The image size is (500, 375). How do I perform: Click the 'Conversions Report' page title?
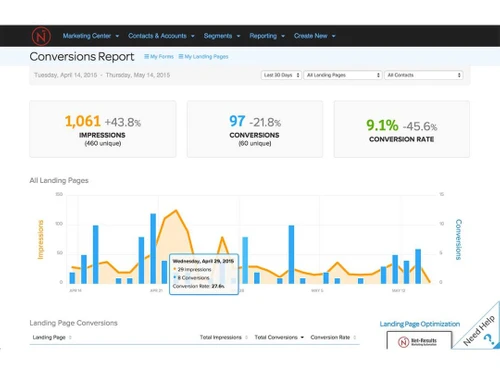point(82,57)
